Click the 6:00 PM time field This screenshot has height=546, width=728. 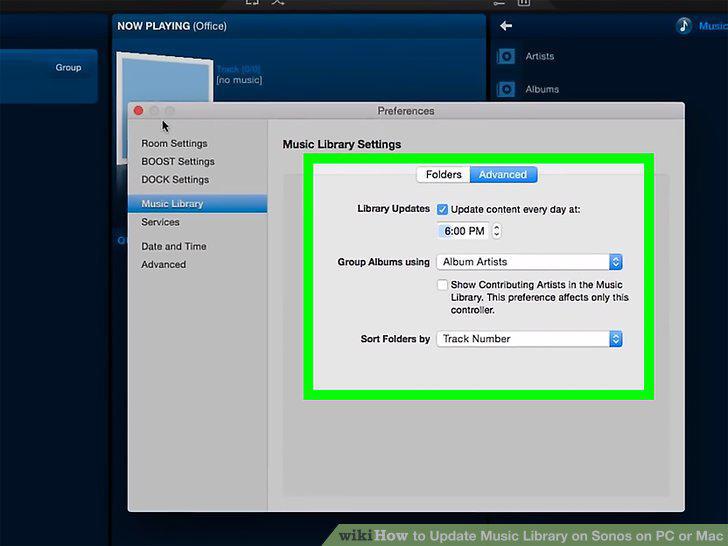pyautogui.click(x=463, y=231)
